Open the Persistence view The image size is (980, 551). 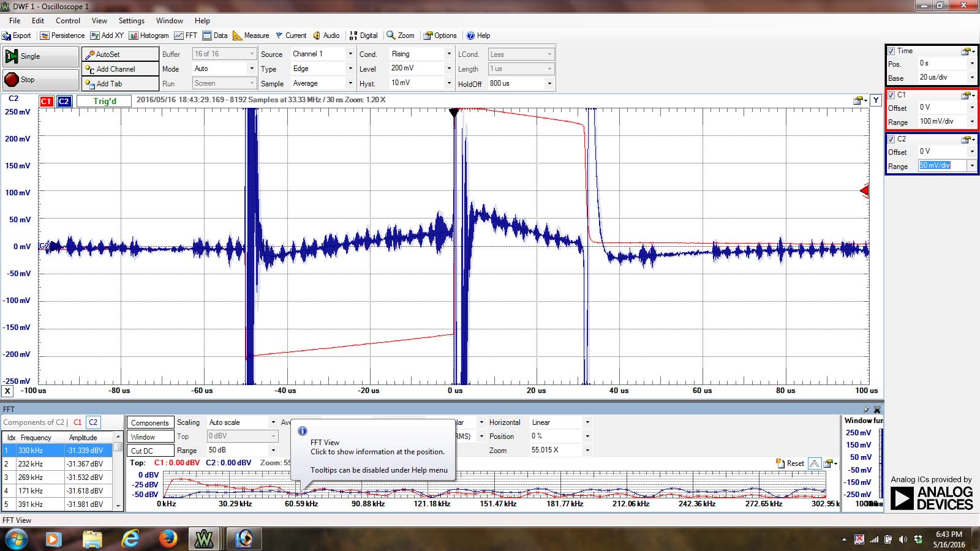[62, 36]
